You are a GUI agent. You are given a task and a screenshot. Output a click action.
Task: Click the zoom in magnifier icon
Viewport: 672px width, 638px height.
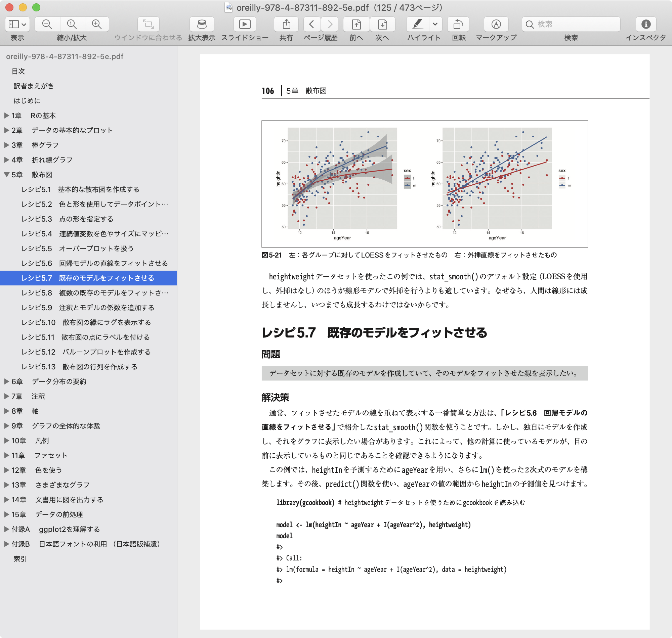(x=97, y=24)
